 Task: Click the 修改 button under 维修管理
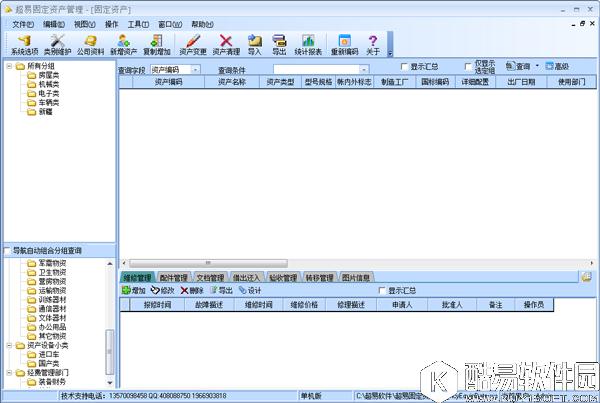pyautogui.click(x=163, y=290)
